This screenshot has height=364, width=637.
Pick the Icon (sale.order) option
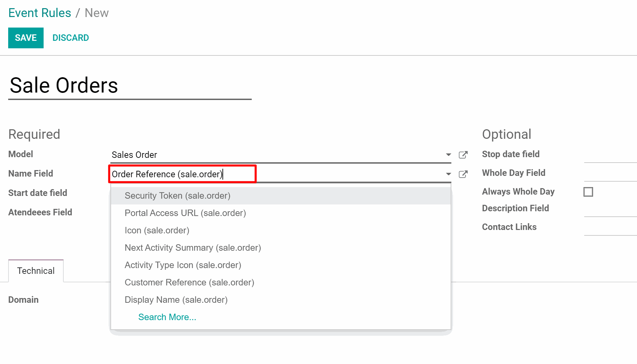(281, 230)
